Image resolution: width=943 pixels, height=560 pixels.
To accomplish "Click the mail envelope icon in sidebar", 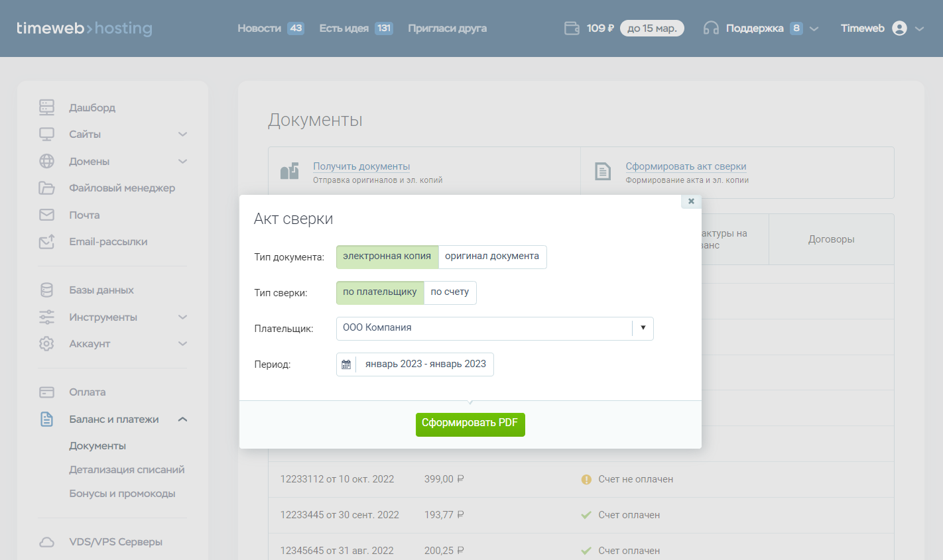I will (46, 215).
